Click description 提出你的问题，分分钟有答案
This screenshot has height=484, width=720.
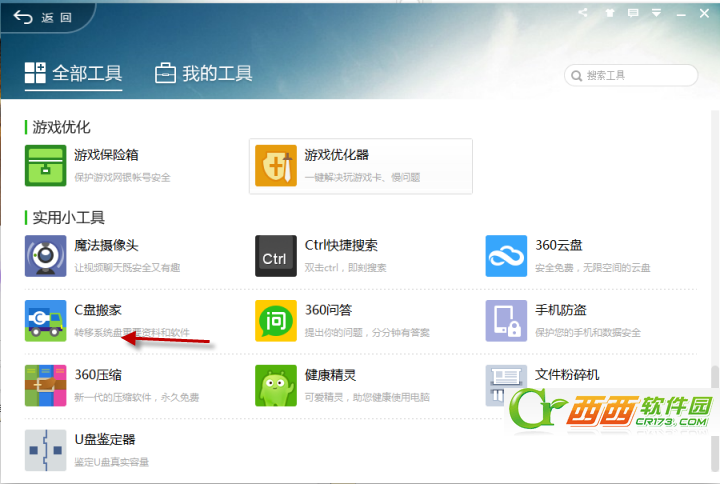click(367, 332)
